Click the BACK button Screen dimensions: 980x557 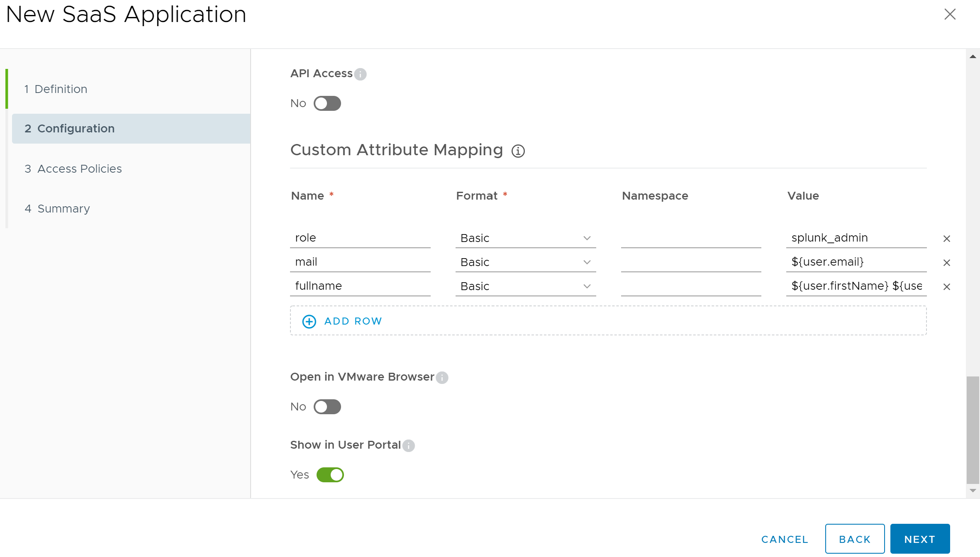coord(854,539)
